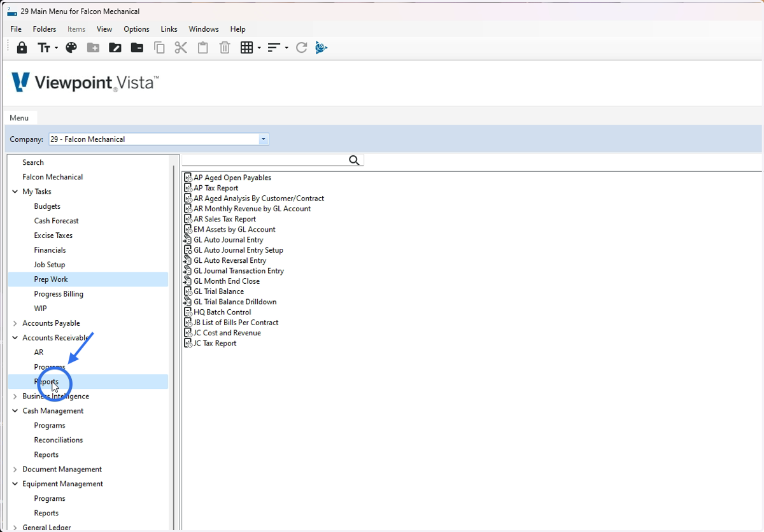Open GL Journal Transaction Entry
The height and width of the screenshot is (532, 764).
pyautogui.click(x=239, y=270)
